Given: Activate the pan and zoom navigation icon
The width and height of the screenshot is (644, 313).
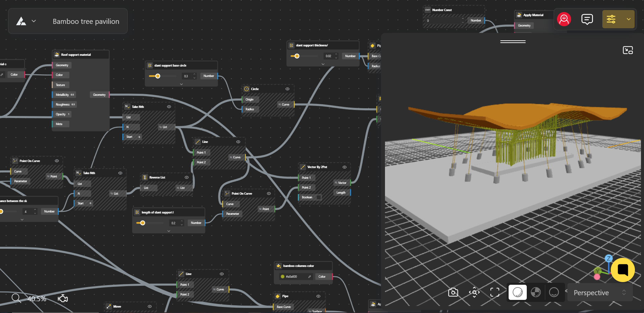Looking at the screenshot, I should tap(474, 292).
